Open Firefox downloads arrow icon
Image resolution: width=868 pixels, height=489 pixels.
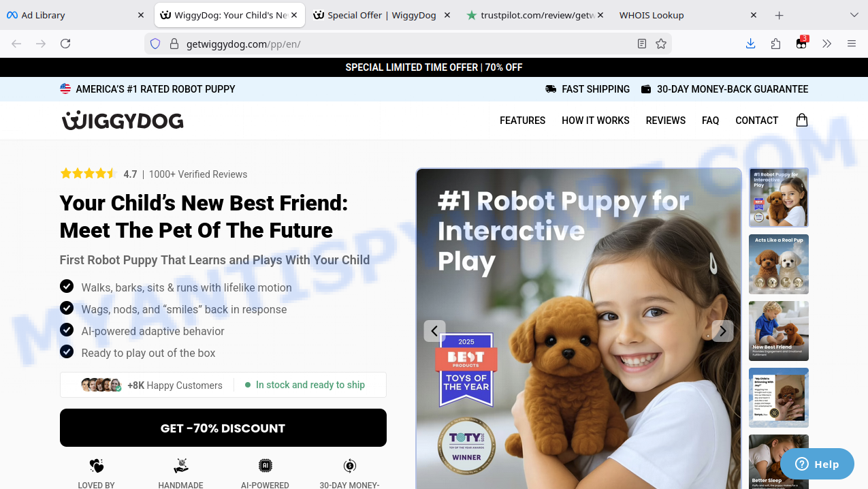(x=750, y=44)
